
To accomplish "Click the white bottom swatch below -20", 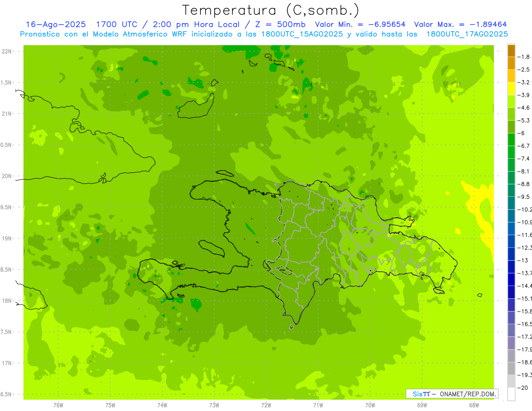I will point(512,394).
